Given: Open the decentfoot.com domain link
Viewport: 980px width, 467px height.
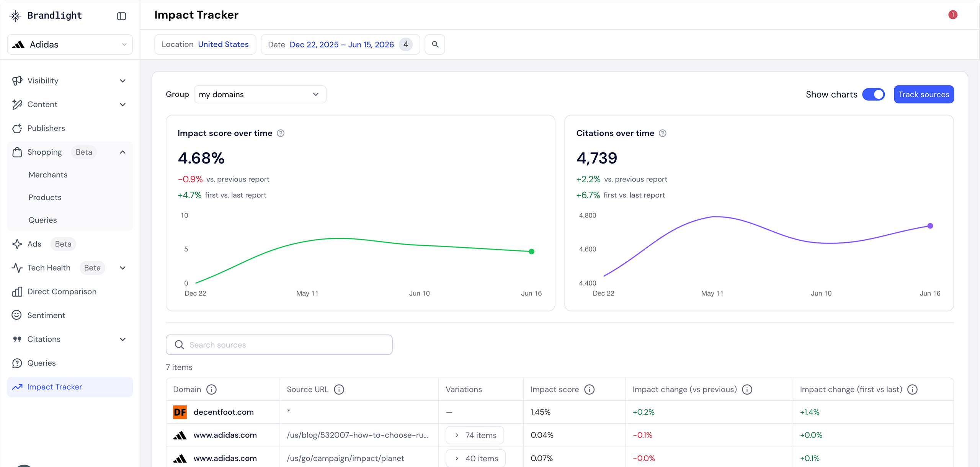Looking at the screenshot, I should pos(224,412).
